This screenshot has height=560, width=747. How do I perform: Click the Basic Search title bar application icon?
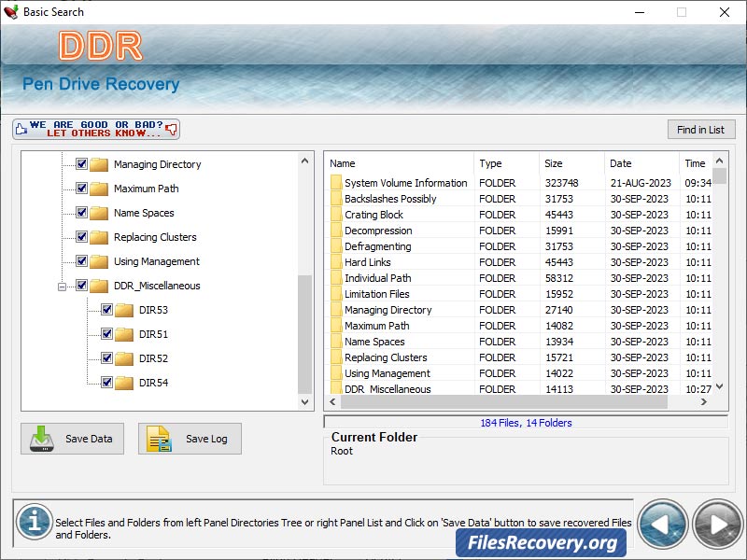click(x=11, y=12)
